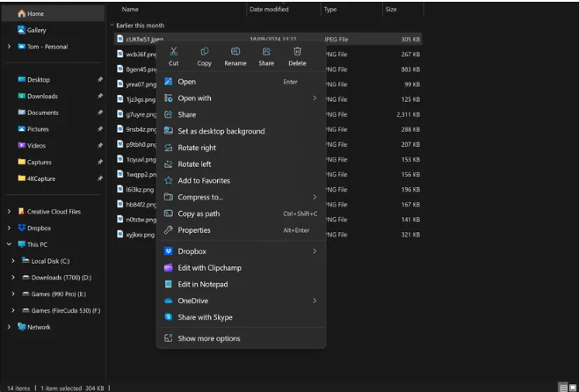Select Edit with Clipchamp
This screenshot has width=579, height=392.
point(209,267)
